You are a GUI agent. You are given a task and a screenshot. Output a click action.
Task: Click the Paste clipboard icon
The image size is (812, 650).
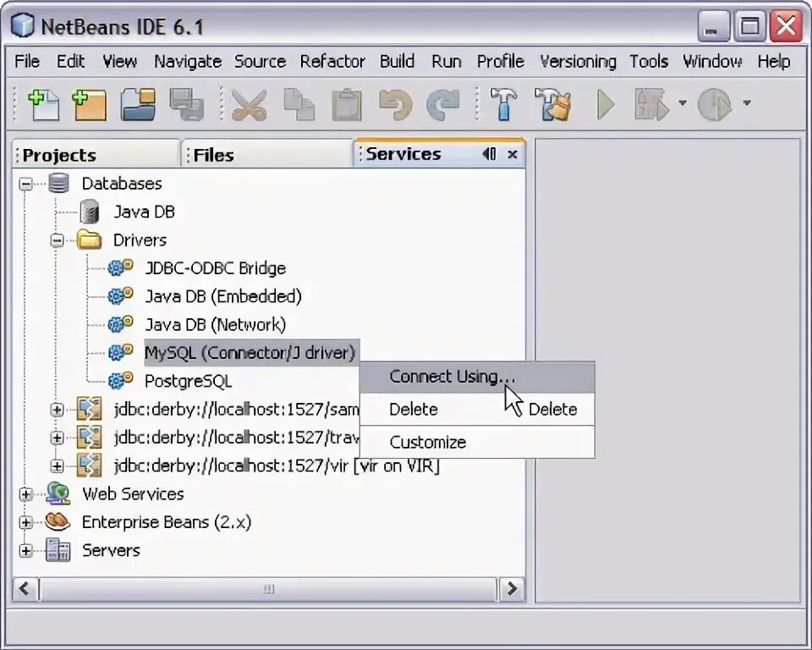tap(347, 105)
